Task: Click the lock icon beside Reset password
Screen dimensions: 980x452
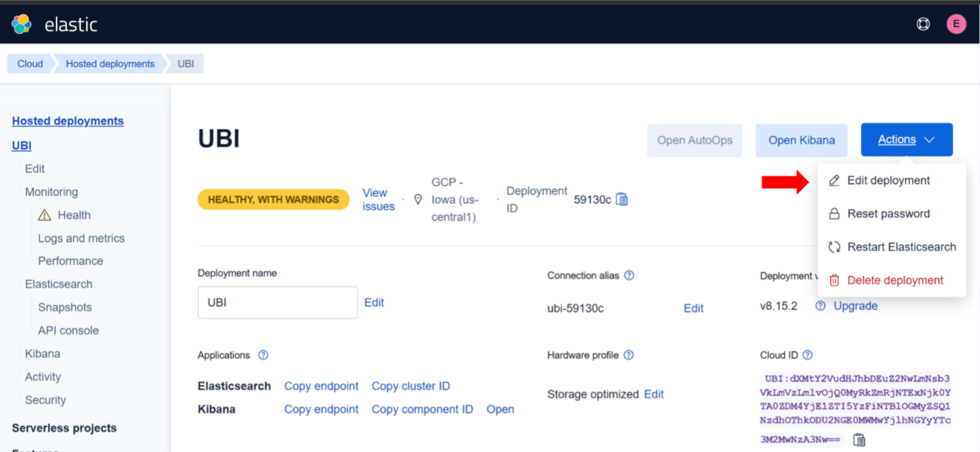Action: click(x=834, y=214)
